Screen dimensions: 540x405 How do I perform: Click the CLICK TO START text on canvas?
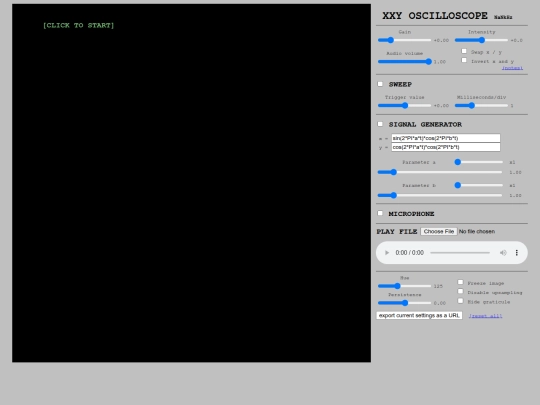pos(79,25)
